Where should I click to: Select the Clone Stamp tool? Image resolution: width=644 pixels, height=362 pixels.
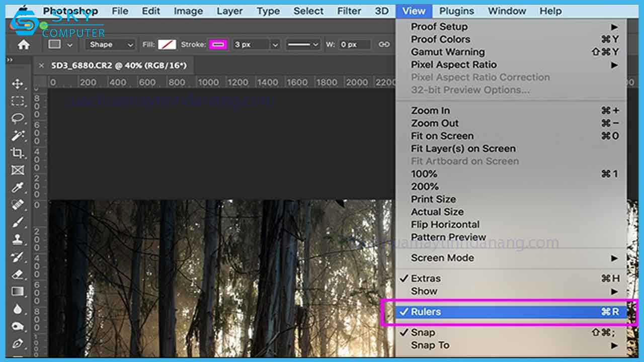pyautogui.click(x=18, y=239)
